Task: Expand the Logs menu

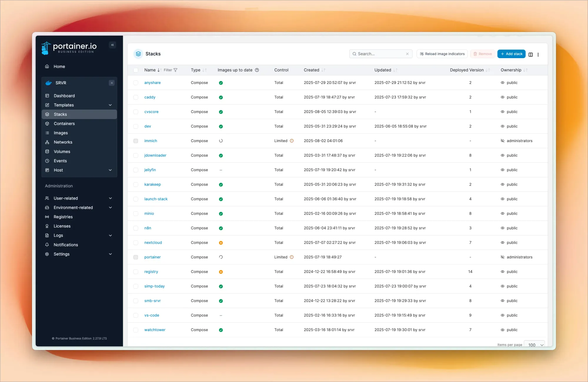Action: (110, 235)
